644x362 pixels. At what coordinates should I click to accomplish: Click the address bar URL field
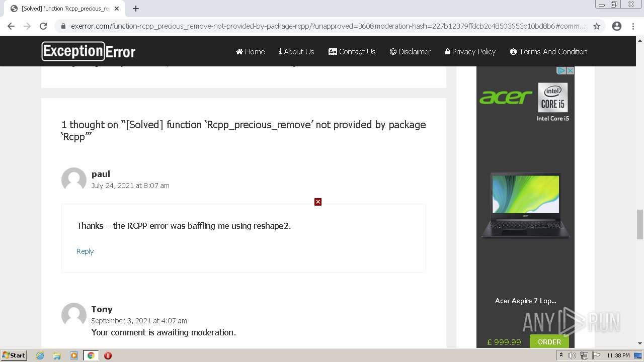[x=328, y=26]
